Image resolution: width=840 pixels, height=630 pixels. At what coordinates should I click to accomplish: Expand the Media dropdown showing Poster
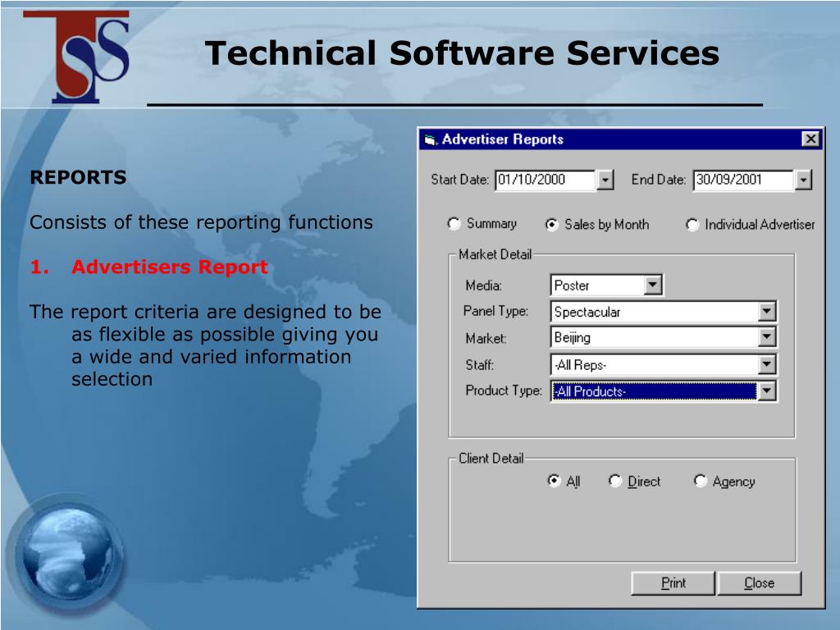652,285
